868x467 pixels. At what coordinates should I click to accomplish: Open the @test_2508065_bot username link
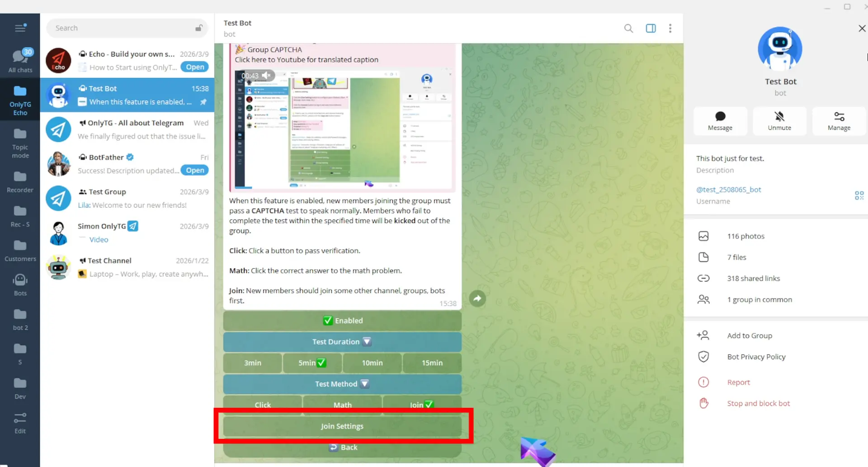(x=728, y=190)
